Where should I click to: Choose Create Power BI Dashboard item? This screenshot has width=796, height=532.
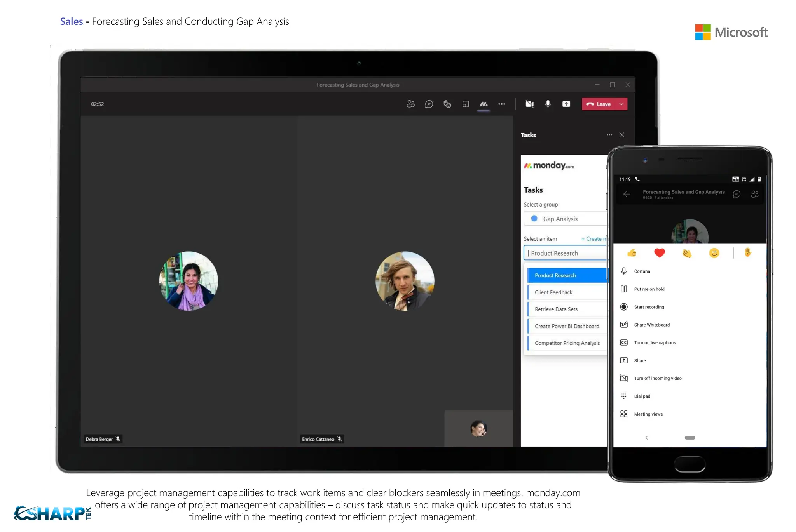click(x=567, y=326)
